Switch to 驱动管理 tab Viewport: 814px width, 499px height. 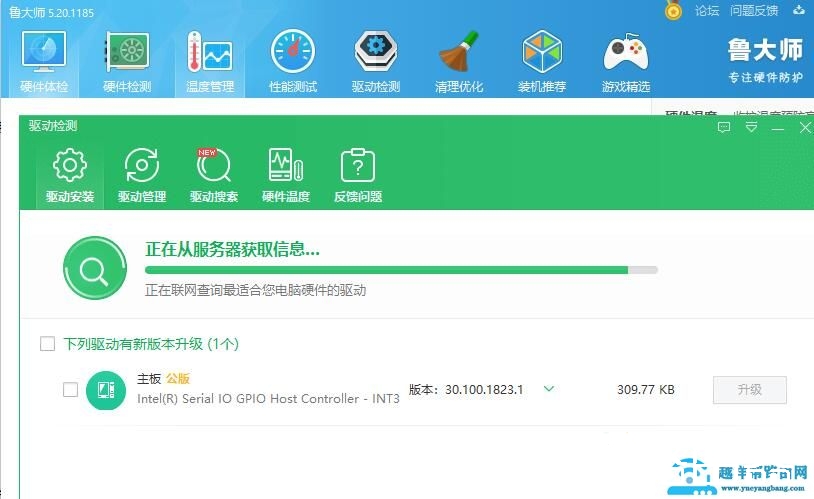[142, 176]
